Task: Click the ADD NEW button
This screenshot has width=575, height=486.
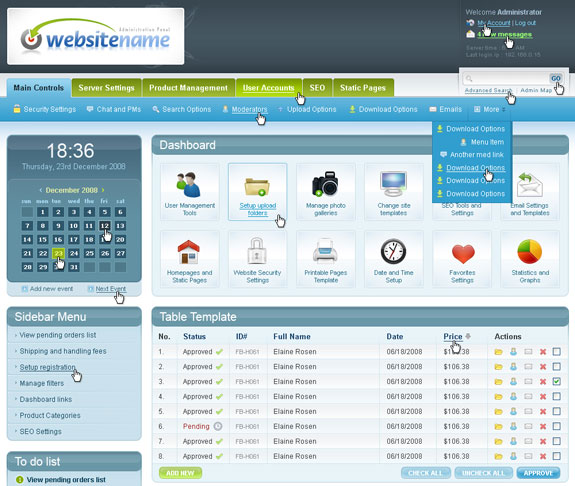Action: [180, 473]
